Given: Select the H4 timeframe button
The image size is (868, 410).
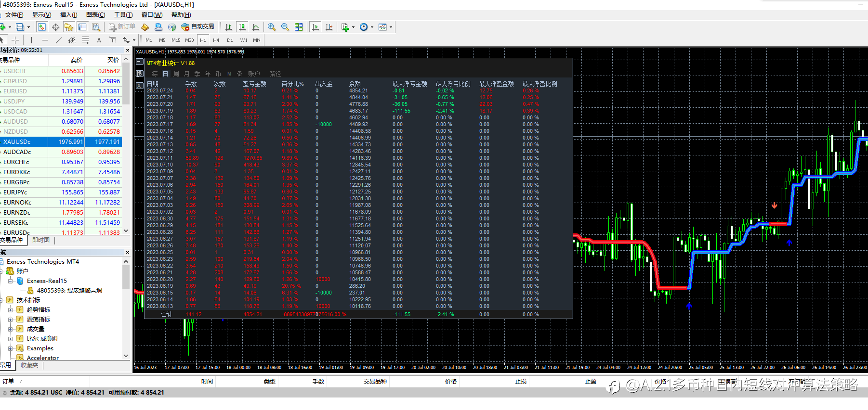Looking at the screenshot, I should pos(216,40).
